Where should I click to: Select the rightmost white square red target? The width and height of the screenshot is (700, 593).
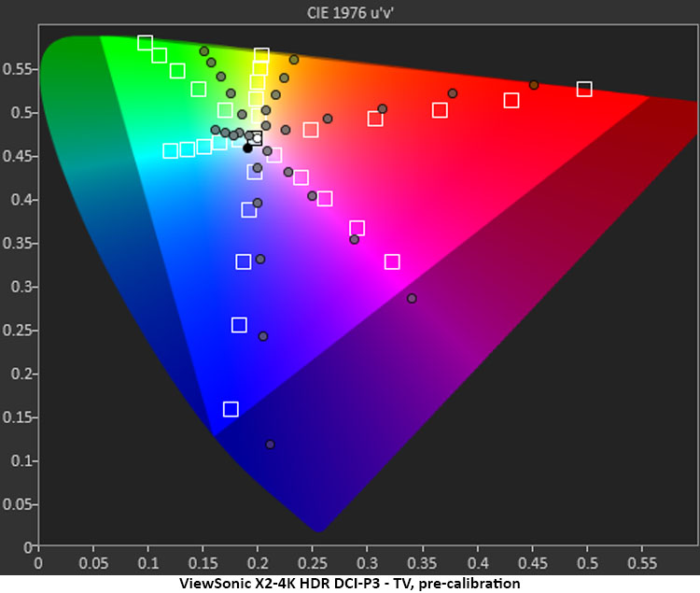[584, 90]
